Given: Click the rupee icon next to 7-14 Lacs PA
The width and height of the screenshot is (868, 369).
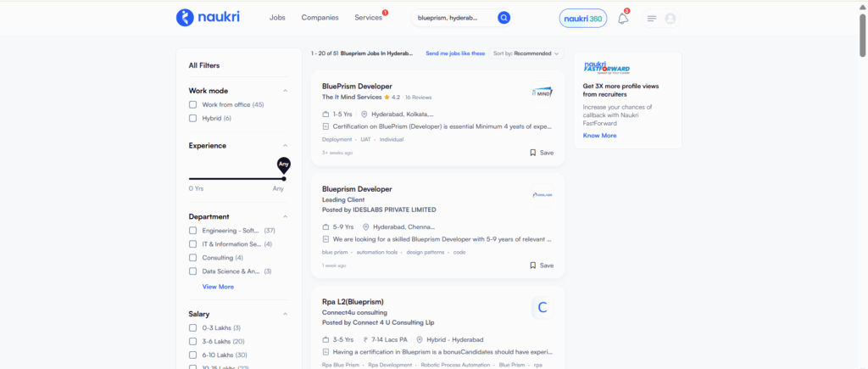Looking at the screenshot, I should [x=365, y=339].
